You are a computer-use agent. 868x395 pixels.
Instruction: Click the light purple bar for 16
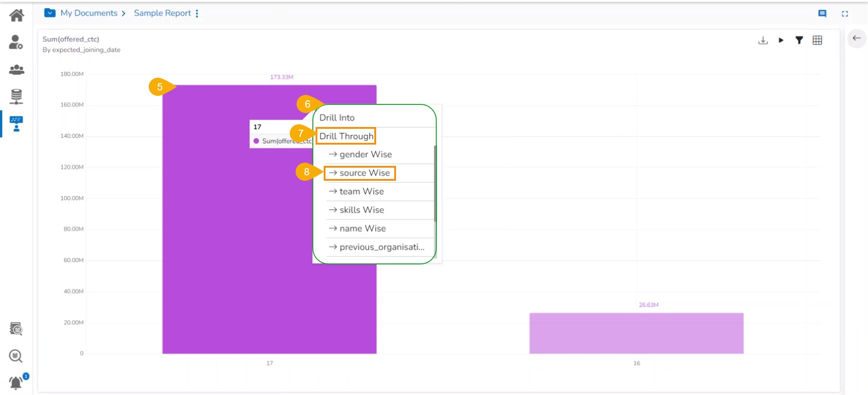(636, 333)
